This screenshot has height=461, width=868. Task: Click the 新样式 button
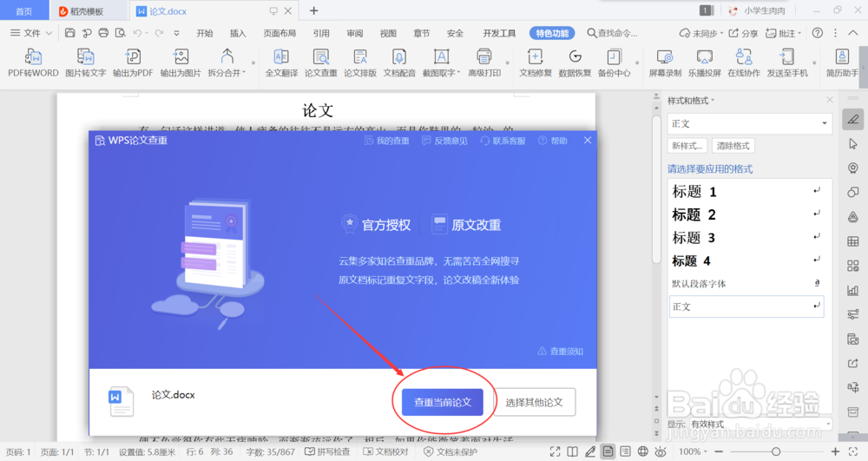pyautogui.click(x=687, y=146)
